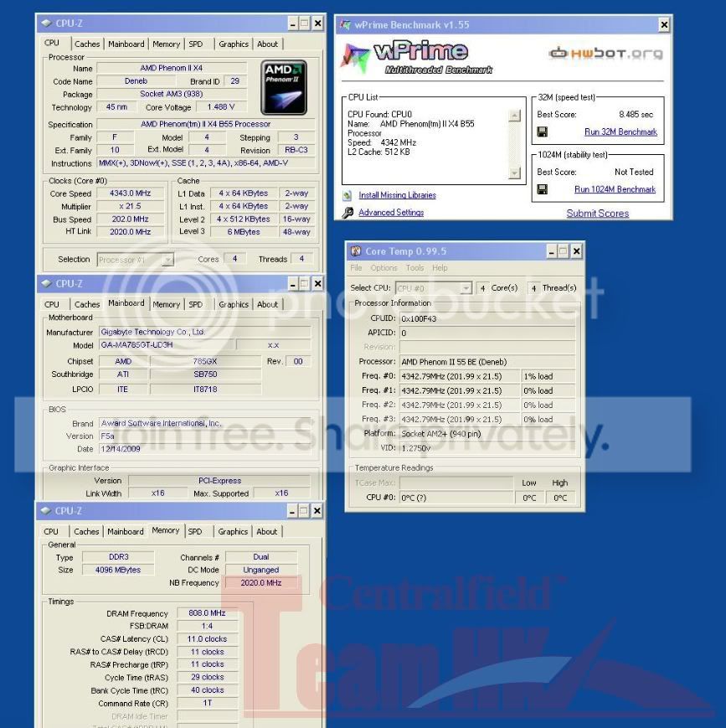
Task: Click the wPrime Benchmark title bar icon
Action: pyautogui.click(x=344, y=25)
